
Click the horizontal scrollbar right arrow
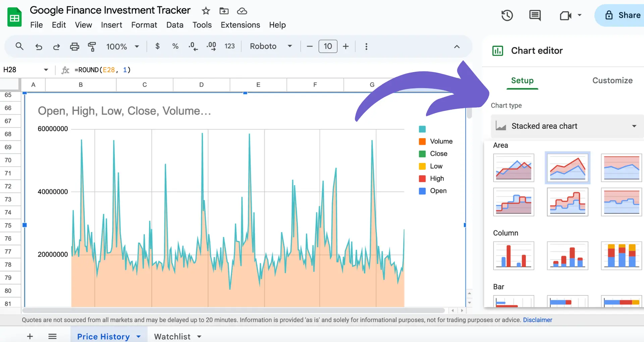(462, 310)
